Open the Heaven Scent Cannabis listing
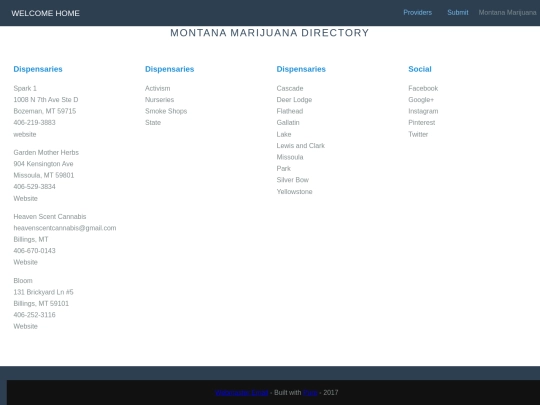 click(50, 216)
